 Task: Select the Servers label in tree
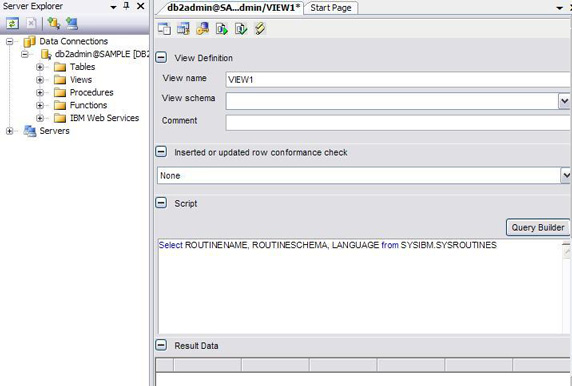click(54, 131)
